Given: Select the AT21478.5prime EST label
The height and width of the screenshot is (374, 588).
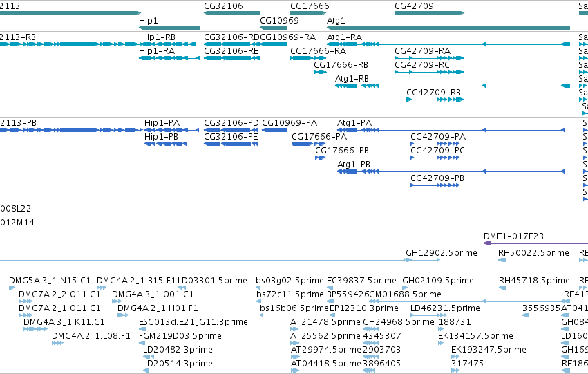Looking at the screenshot, I should (x=325, y=322).
